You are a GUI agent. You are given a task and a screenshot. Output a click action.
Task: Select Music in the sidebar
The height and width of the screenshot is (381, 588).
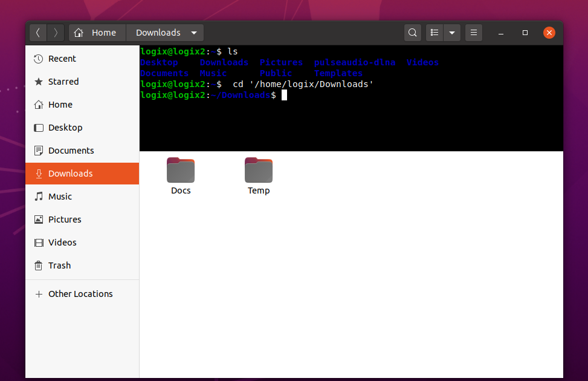(82, 197)
